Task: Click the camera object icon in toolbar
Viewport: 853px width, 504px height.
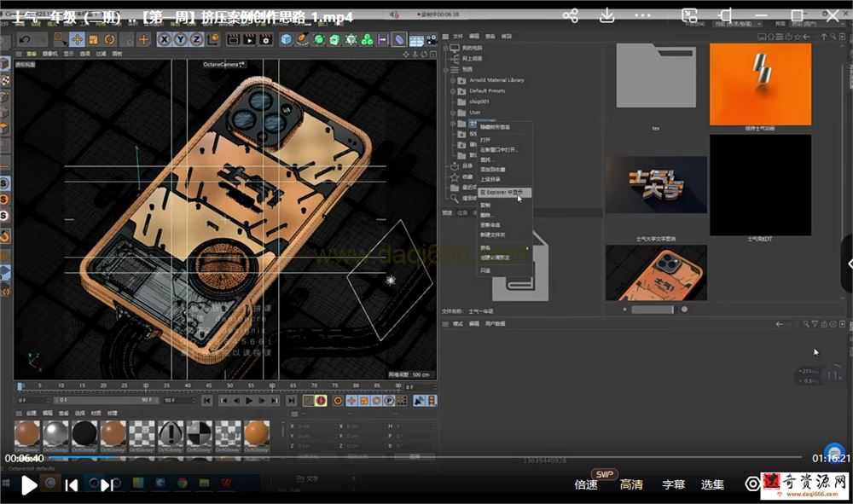Action: coord(432,39)
